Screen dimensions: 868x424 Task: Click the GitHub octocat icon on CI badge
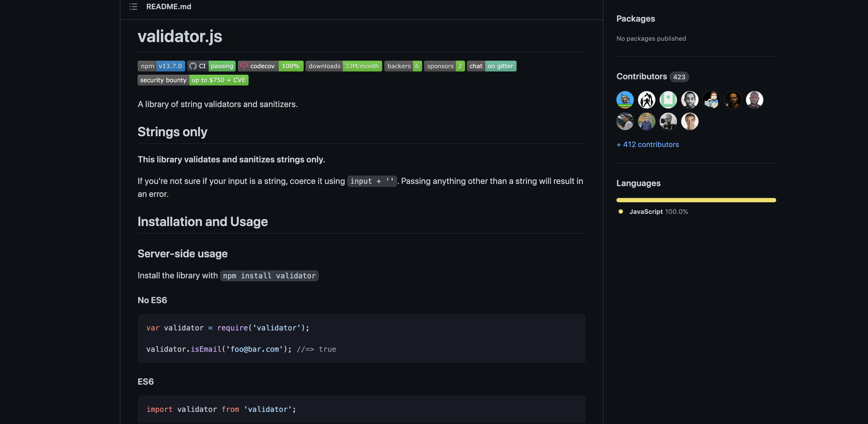(193, 66)
